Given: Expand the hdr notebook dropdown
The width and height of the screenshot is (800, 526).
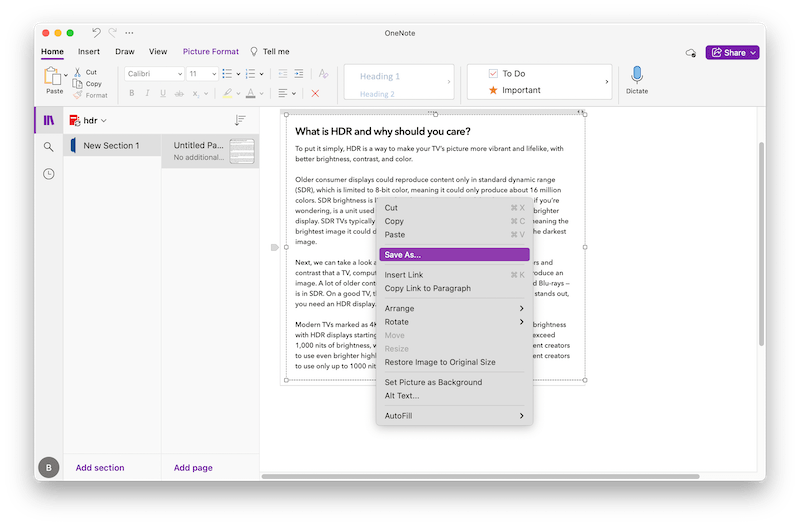Looking at the screenshot, I should 104,120.
